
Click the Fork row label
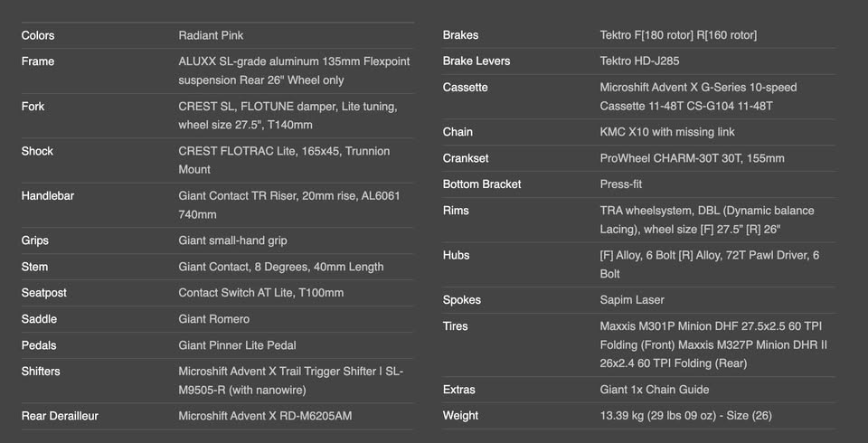pyautogui.click(x=33, y=107)
